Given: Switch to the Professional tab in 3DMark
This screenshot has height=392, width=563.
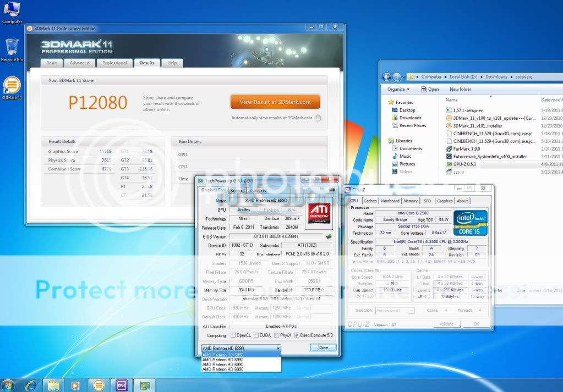Looking at the screenshot, I should (114, 63).
